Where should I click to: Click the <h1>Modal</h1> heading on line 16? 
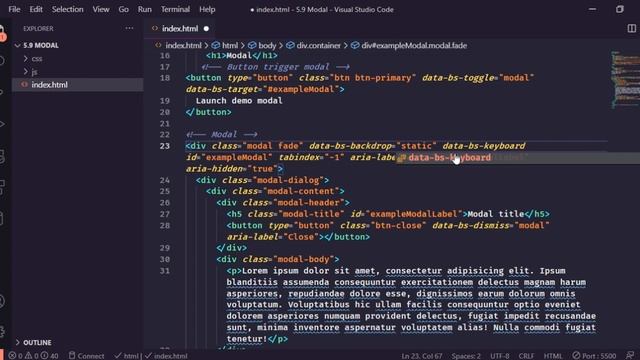242,56
